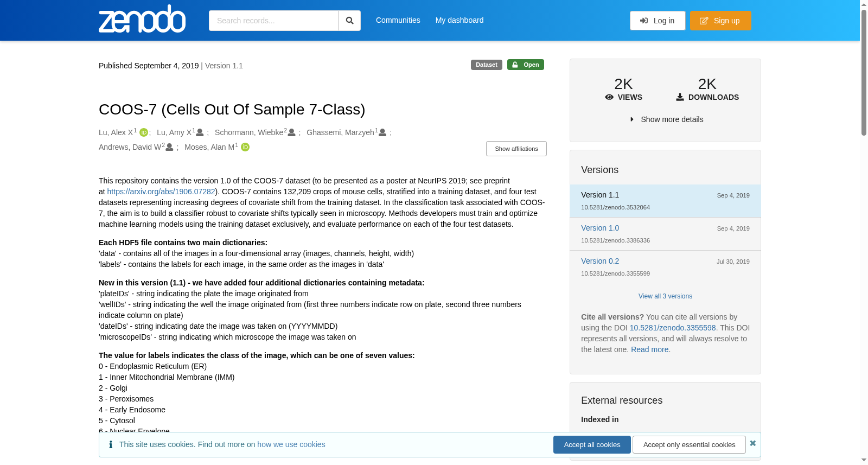The height and width of the screenshot is (465, 868).
Task: Click the Log in button
Action: click(x=658, y=21)
